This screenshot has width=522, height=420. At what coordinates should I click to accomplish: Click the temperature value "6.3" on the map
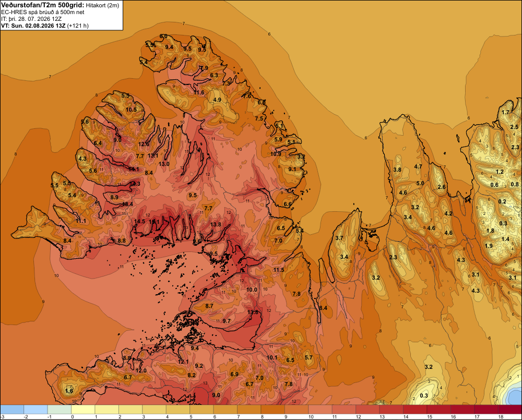pyautogui.click(x=214, y=75)
